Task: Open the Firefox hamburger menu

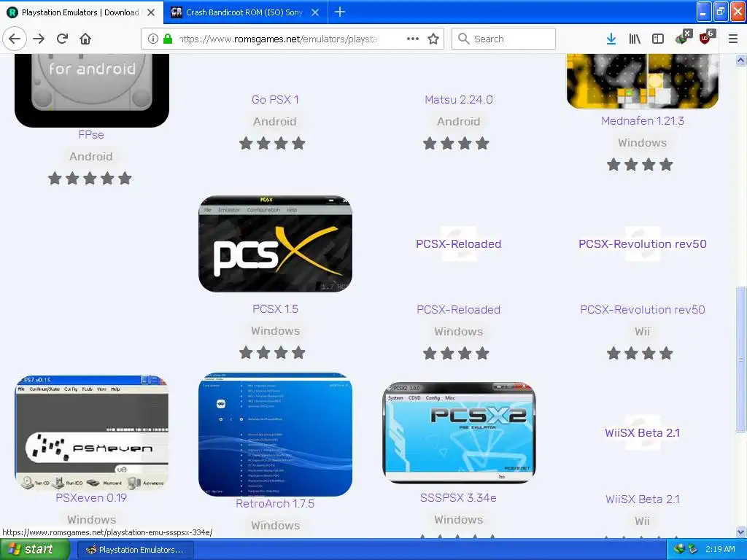Action: (x=732, y=39)
